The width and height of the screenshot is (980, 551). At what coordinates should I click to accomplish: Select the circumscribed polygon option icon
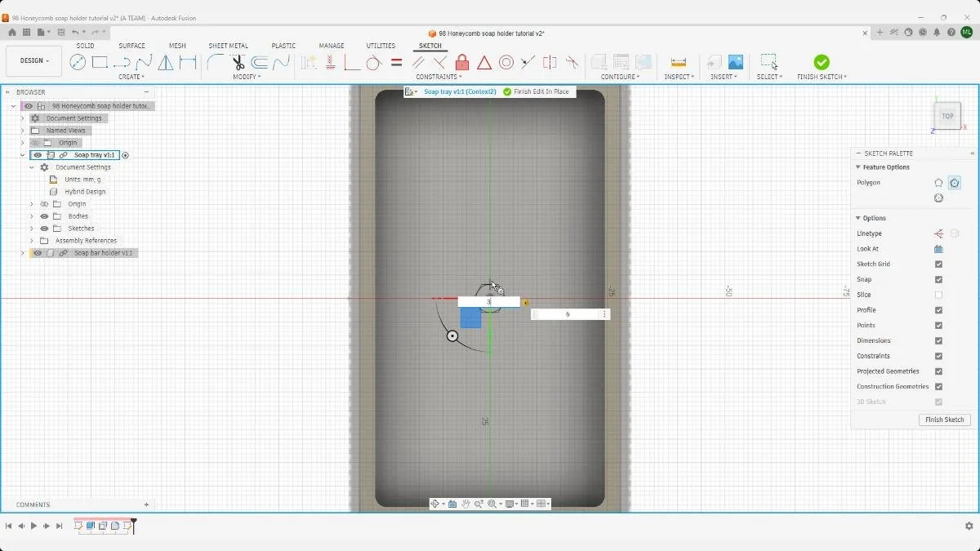[x=955, y=183]
